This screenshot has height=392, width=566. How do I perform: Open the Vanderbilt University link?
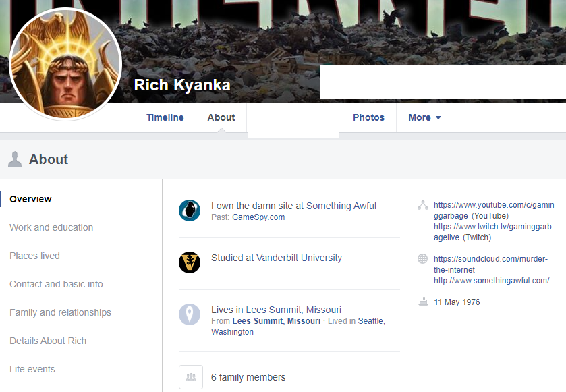(300, 258)
